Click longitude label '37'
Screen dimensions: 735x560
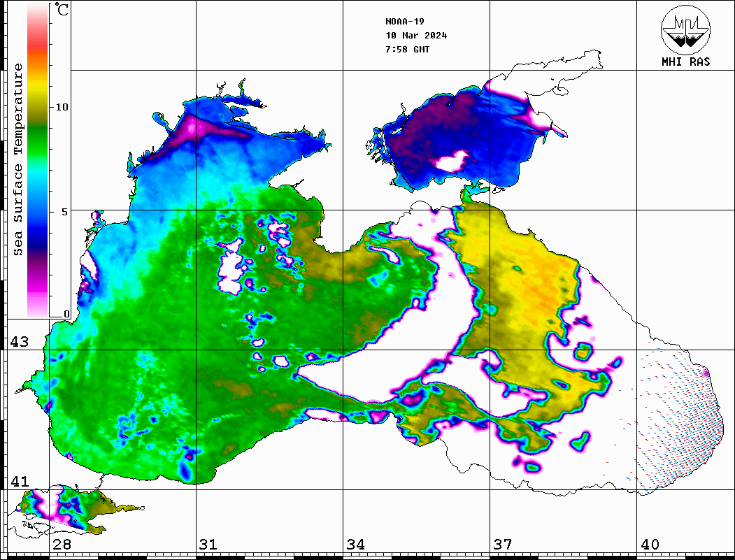(x=503, y=544)
